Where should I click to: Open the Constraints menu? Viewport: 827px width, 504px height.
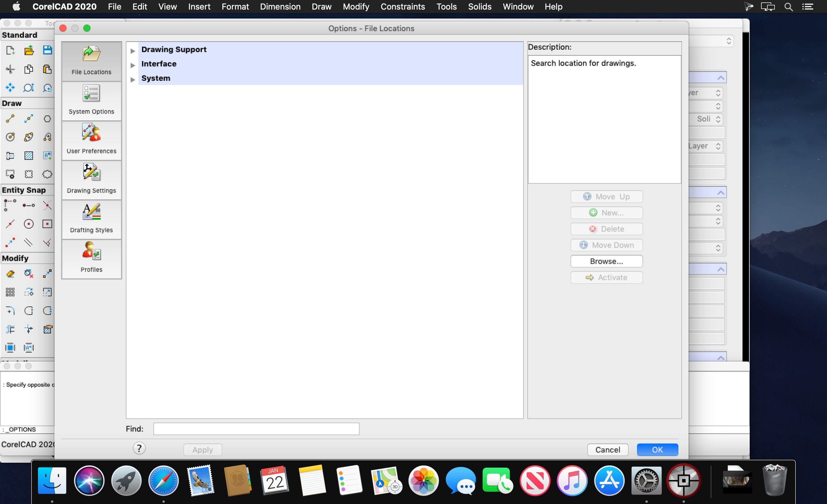(402, 7)
